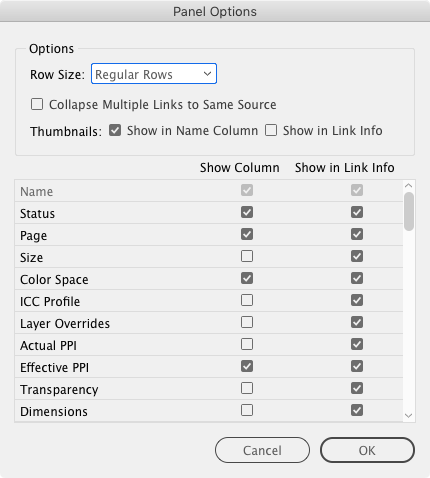Screen dimensions: 430x478
Task: Uncheck thumbnails Show in Name Column
Action: [x=115, y=130]
